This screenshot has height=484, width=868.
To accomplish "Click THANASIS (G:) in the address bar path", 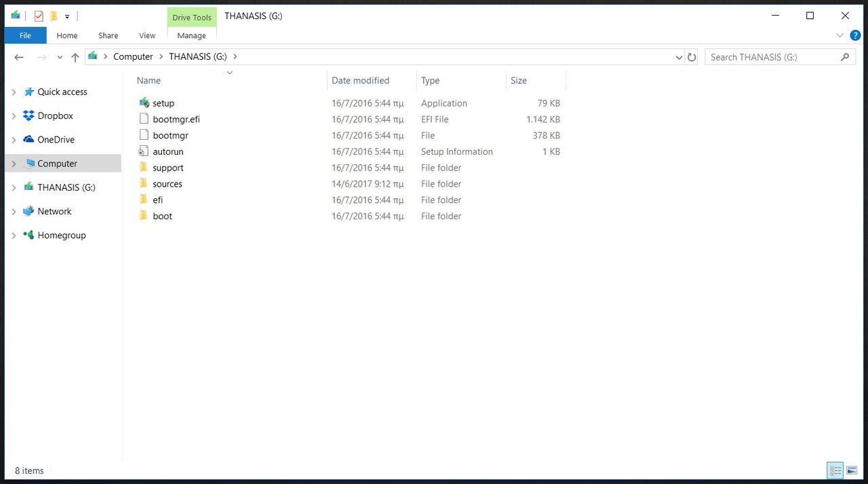I will pos(198,57).
